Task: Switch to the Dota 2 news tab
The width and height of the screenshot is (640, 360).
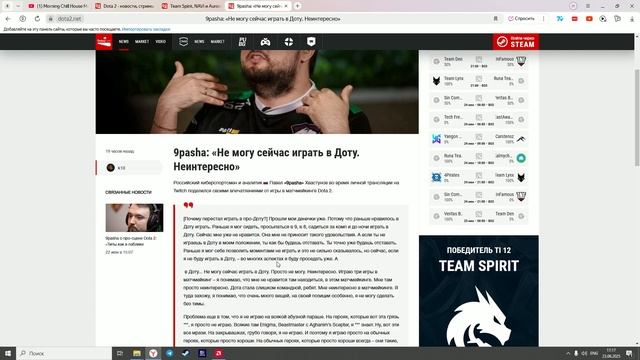Action: pyautogui.click(x=124, y=6)
